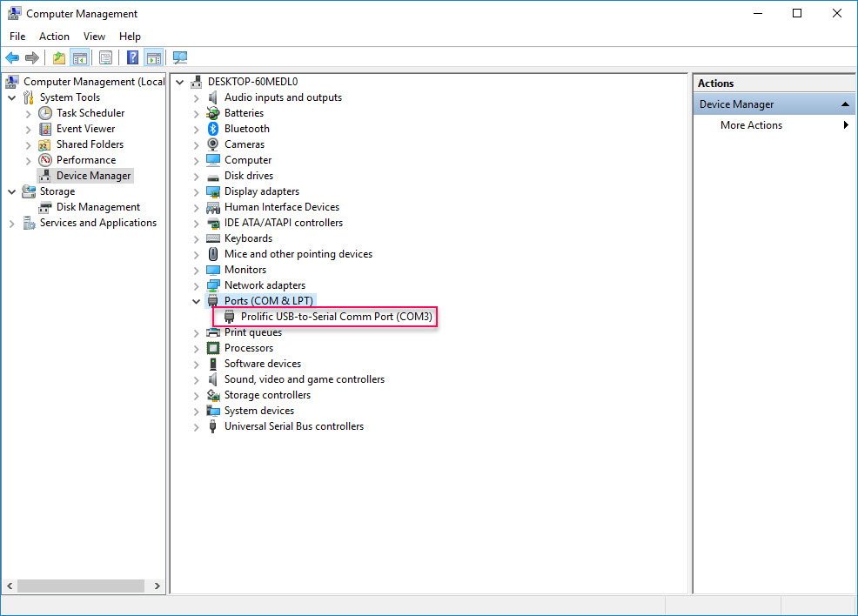
Task: Click left pane scrollbar right arrow
Action: coord(157,586)
